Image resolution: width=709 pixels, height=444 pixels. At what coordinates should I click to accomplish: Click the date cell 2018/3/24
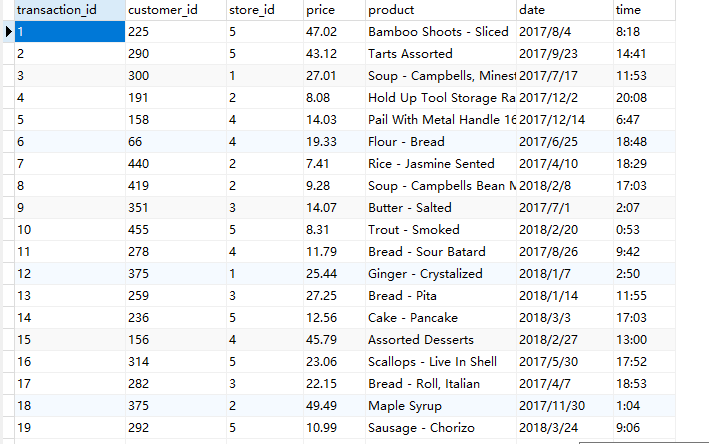[565, 428]
